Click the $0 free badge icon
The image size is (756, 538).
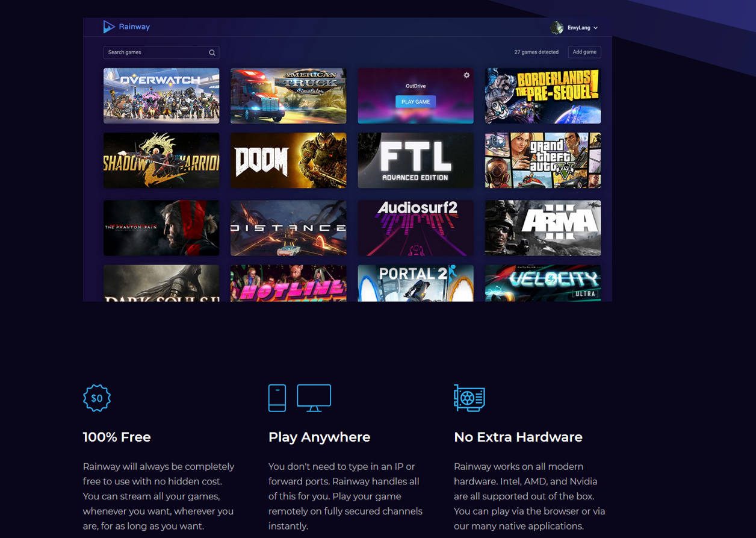pos(97,398)
